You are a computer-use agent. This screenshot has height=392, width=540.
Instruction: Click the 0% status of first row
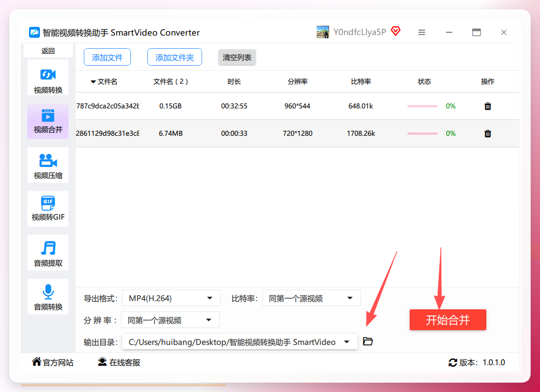tap(451, 106)
